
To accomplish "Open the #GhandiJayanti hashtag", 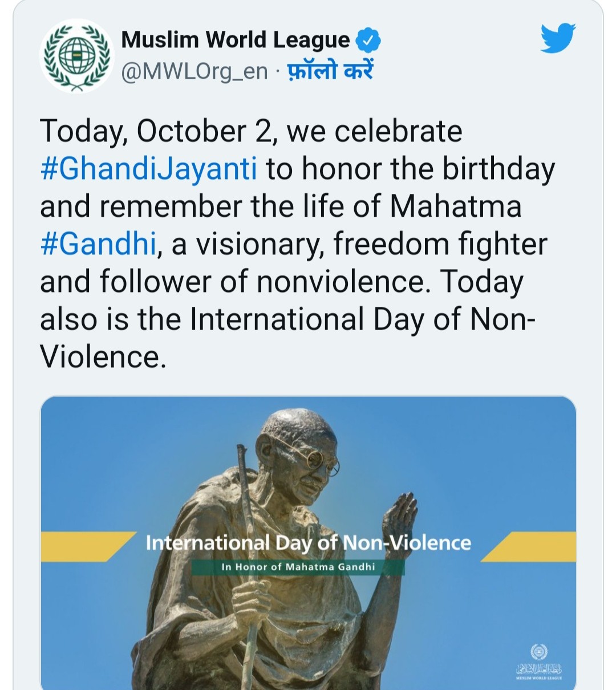I will coord(148,169).
